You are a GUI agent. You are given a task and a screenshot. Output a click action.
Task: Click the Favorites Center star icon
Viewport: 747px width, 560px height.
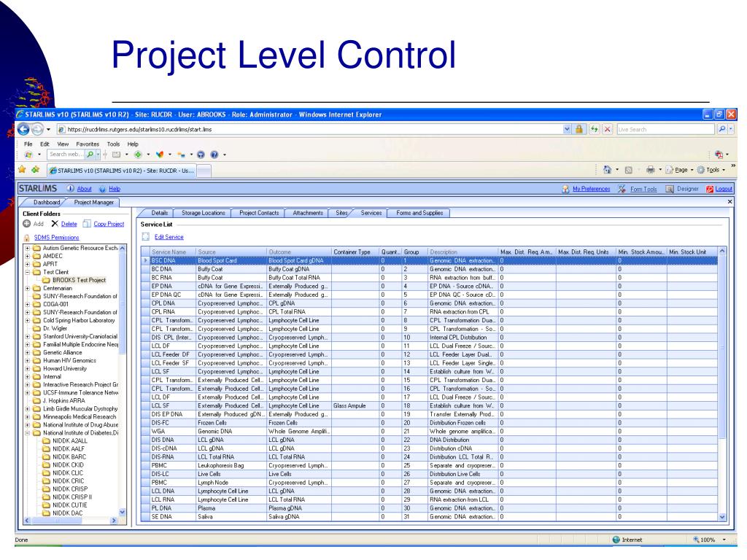click(x=22, y=169)
